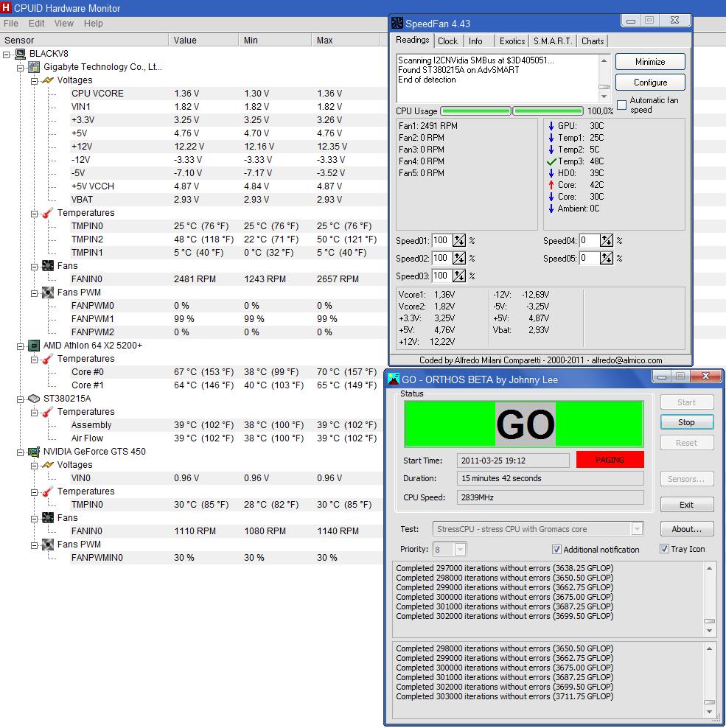Collapse the ST380215A tree node
The image size is (726, 728).
(21, 399)
